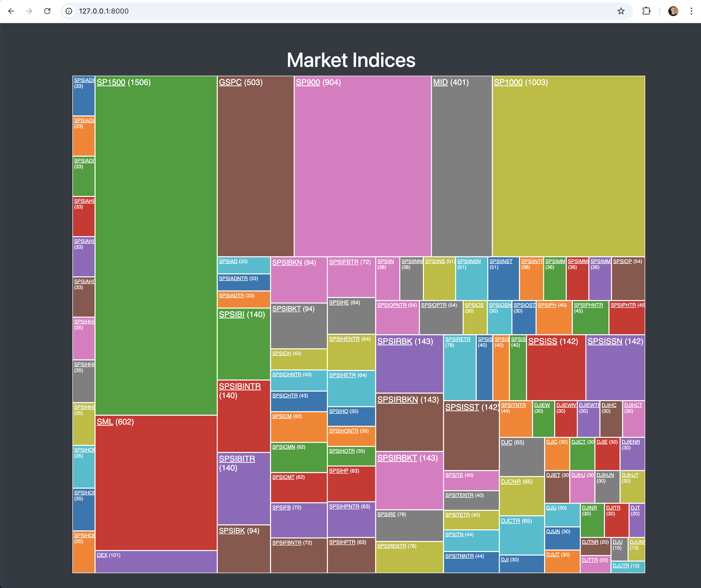The height and width of the screenshot is (588, 701).
Task: Open the SPSIBI index link
Action: pyautogui.click(x=232, y=315)
